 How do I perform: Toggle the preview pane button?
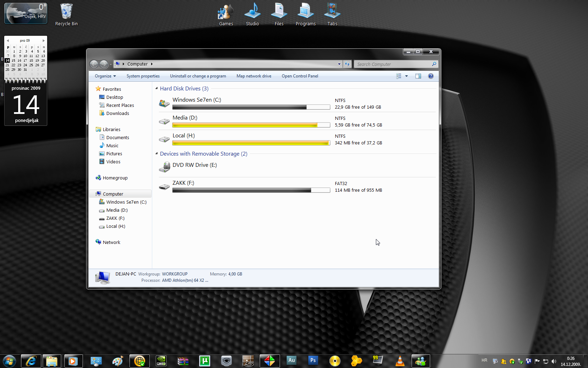point(418,76)
